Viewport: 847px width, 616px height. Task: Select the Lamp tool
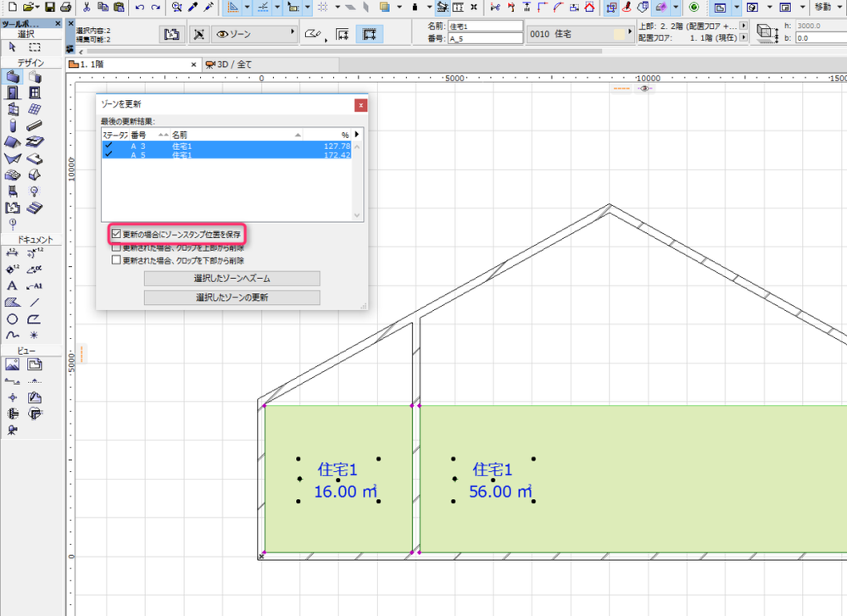tap(35, 191)
